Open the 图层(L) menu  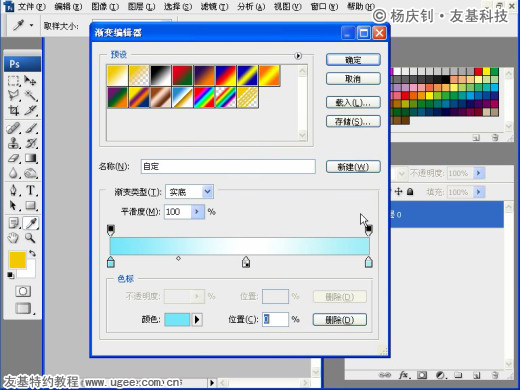coord(141,6)
